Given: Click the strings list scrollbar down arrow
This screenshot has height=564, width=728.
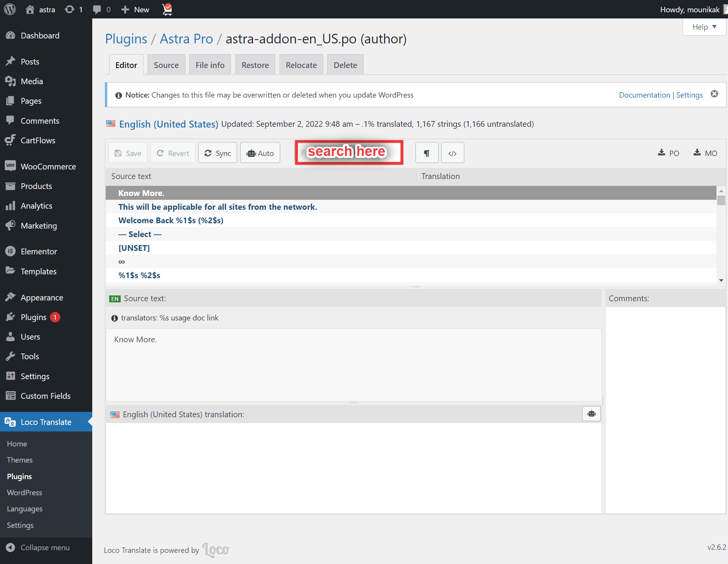Looking at the screenshot, I should [x=721, y=280].
